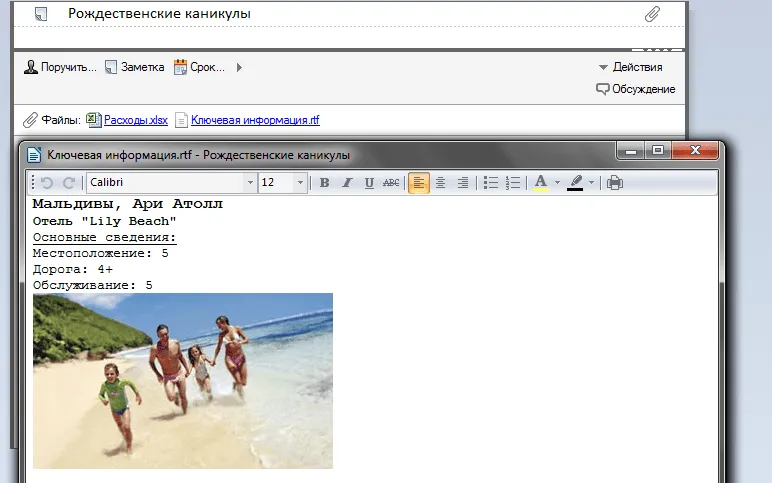Viewport: 772px width, 483px height.
Task: Insert a bulleted list
Action: 490,183
